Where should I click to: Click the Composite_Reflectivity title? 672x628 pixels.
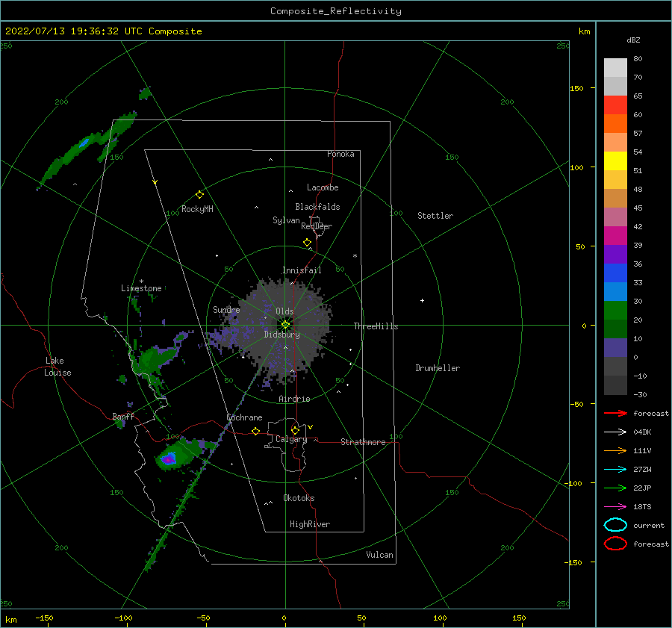tap(336, 11)
